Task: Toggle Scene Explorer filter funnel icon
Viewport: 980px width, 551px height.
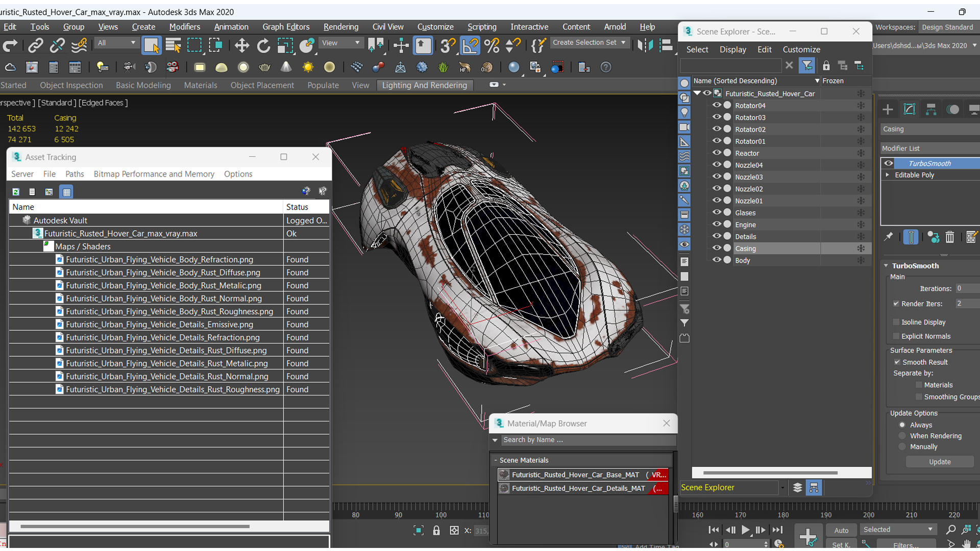Action: tap(807, 65)
